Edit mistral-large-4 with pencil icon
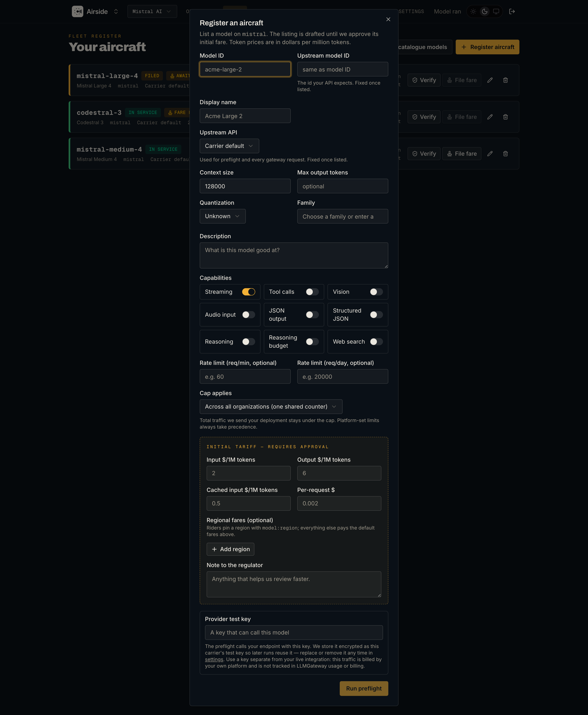The height and width of the screenshot is (715, 588). [490, 80]
